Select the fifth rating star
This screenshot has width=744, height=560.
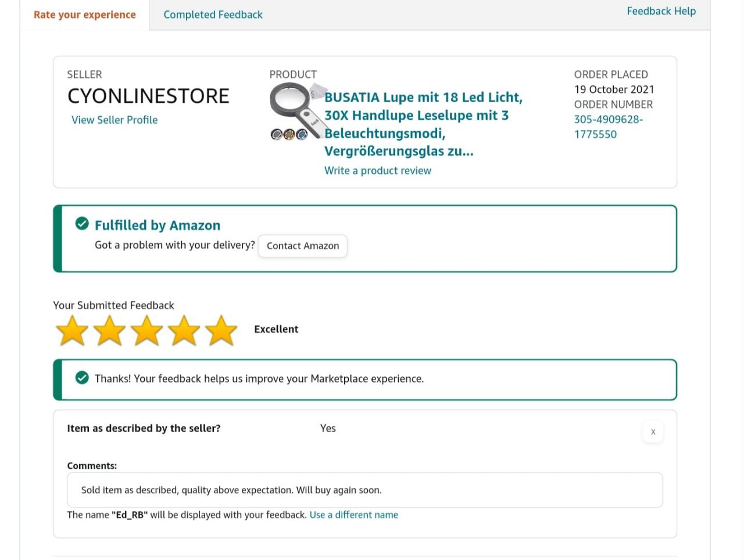(x=221, y=330)
